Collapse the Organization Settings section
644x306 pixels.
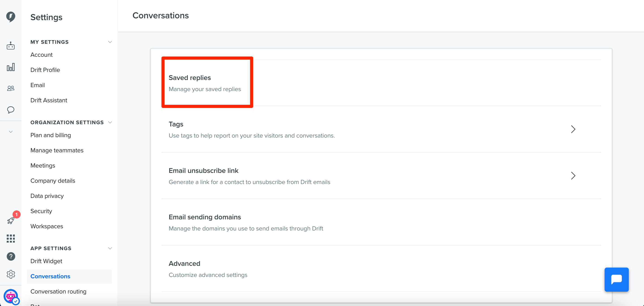click(x=110, y=122)
